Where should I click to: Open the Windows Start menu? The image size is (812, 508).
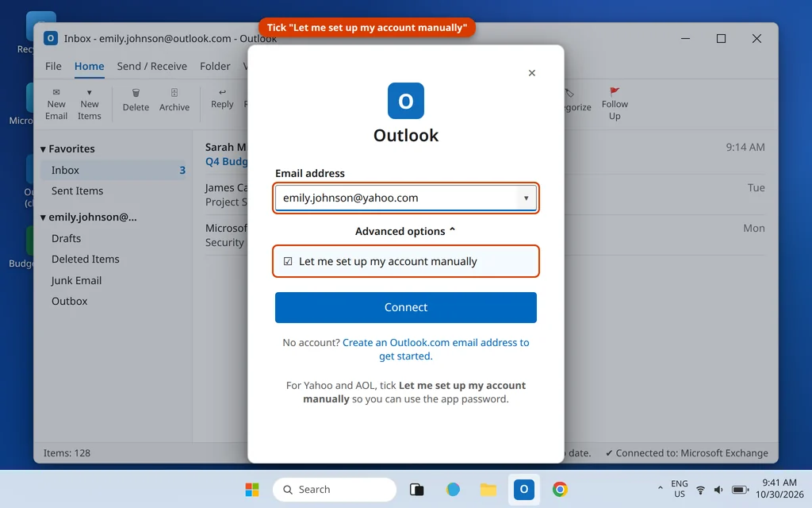252,489
